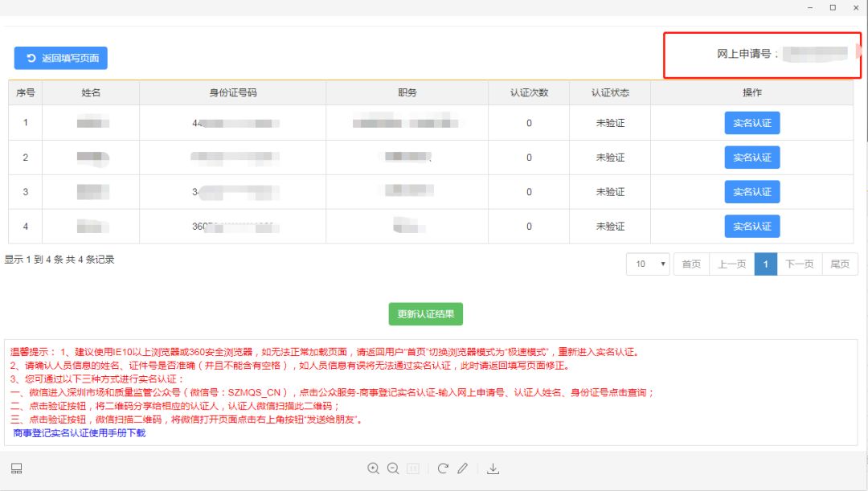
Task: Rotate the image with the rotate icon
Action: point(442,468)
